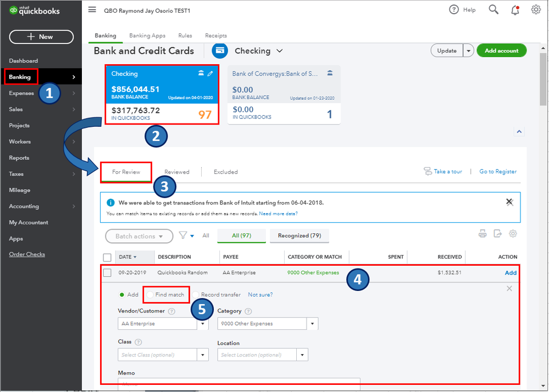Open the Batch actions dropdown

point(139,236)
